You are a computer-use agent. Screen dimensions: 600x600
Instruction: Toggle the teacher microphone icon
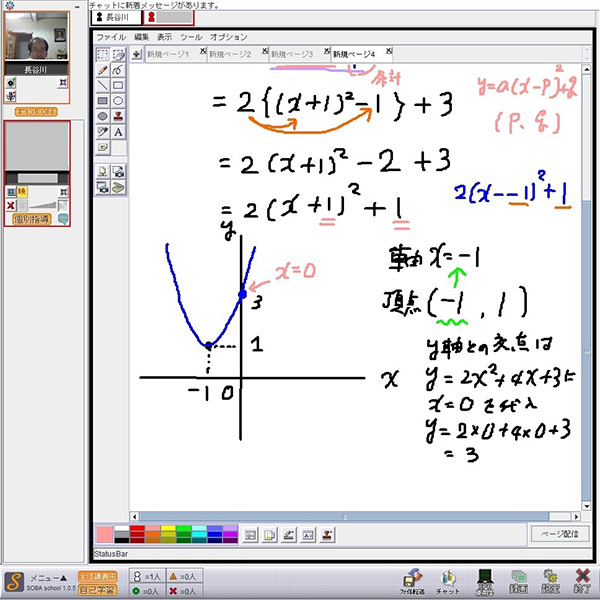(11, 96)
